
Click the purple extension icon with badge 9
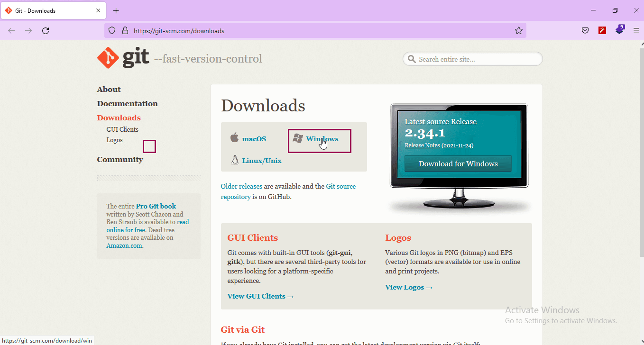click(619, 30)
